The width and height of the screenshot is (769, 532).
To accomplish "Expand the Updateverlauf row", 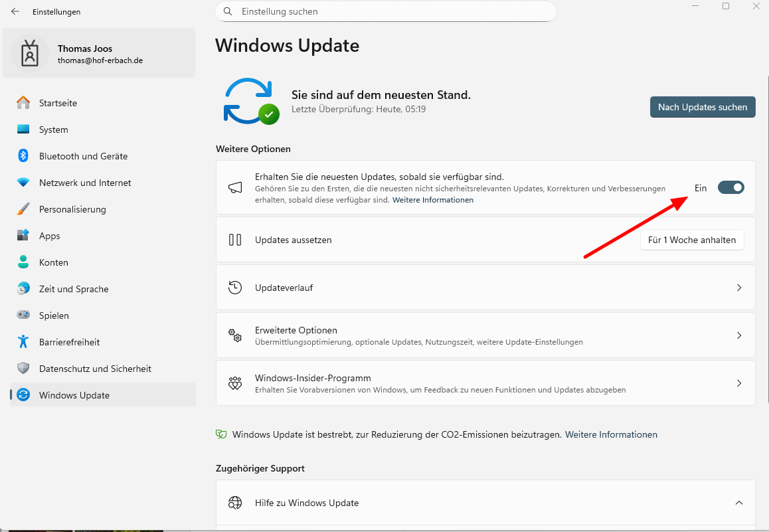I will point(738,288).
